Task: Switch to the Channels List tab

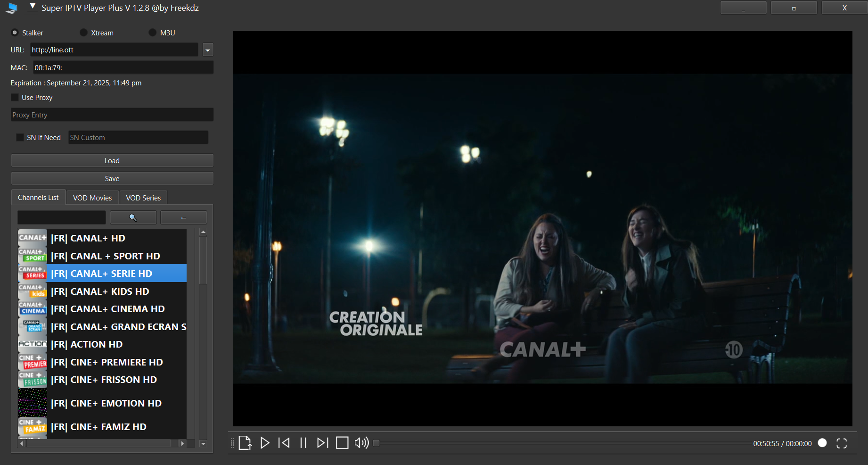Action: (38, 198)
